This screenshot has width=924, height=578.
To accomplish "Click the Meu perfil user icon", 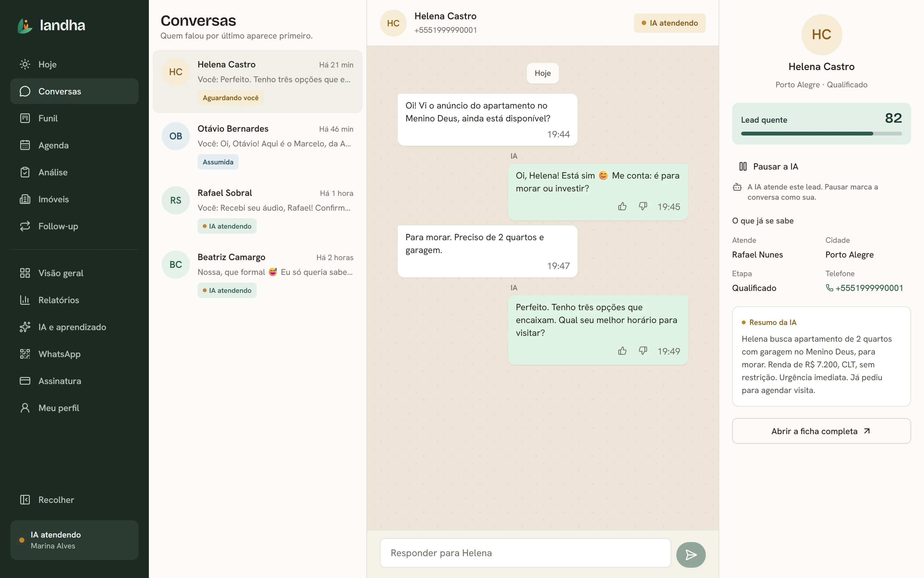I will tap(25, 408).
